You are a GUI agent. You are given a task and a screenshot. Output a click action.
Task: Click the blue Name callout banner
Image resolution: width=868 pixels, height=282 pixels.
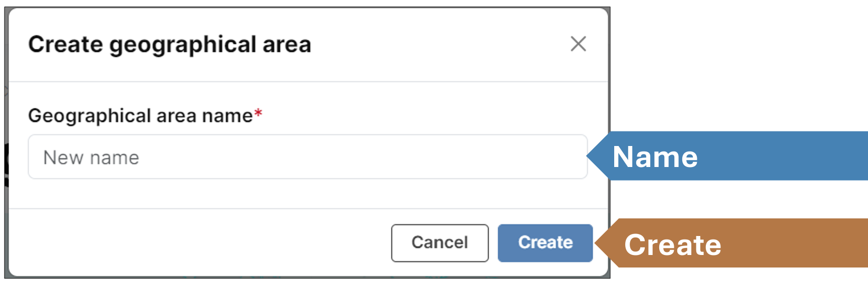781,156
